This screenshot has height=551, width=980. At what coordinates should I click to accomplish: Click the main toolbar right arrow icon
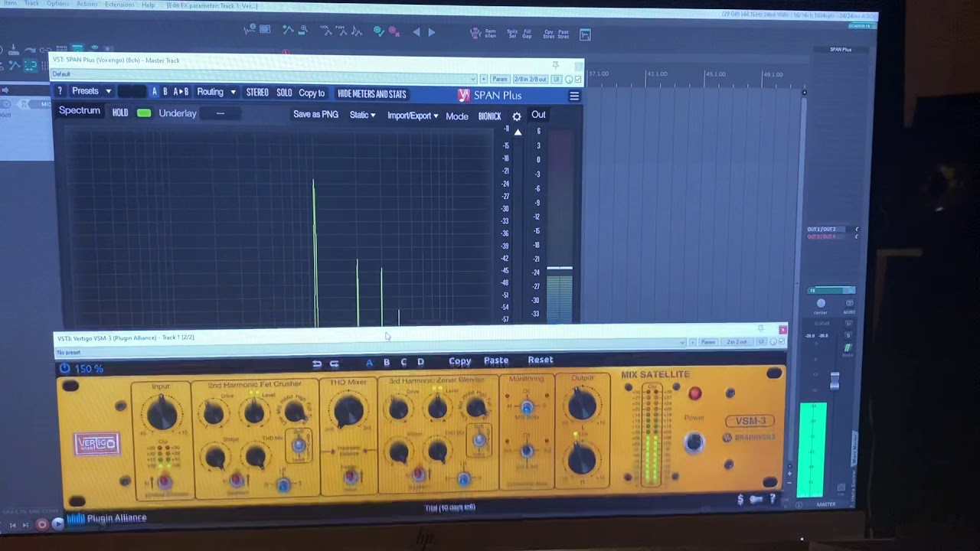pos(431,32)
